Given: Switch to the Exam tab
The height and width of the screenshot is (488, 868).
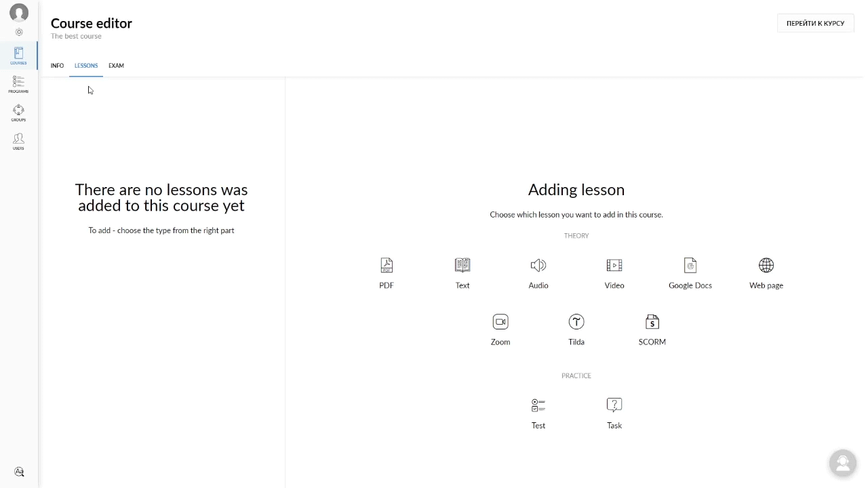Looking at the screenshot, I should (116, 66).
